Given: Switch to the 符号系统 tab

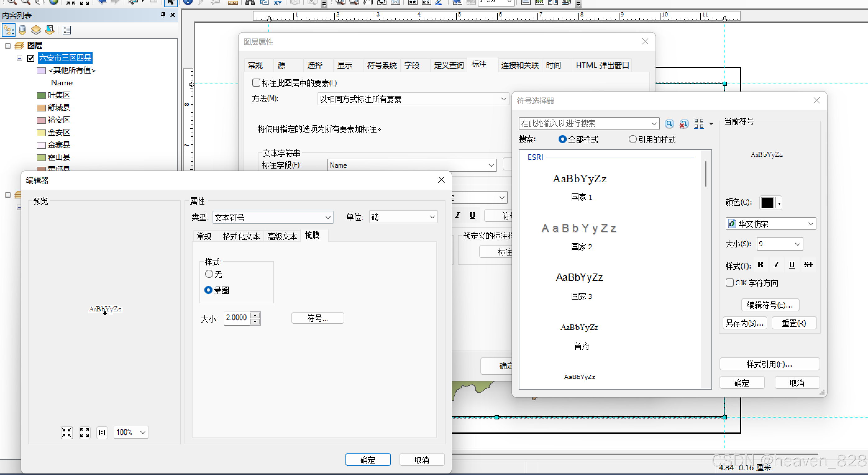Looking at the screenshot, I should click(x=381, y=65).
